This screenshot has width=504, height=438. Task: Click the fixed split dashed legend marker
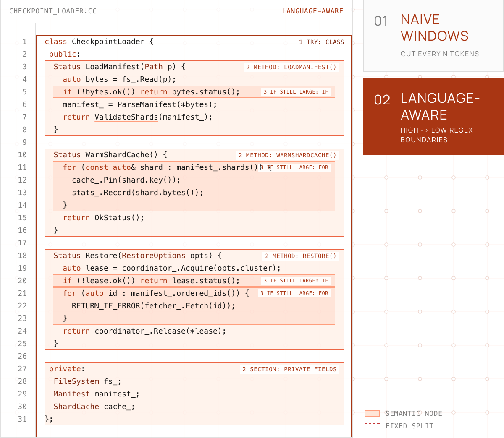point(372,424)
